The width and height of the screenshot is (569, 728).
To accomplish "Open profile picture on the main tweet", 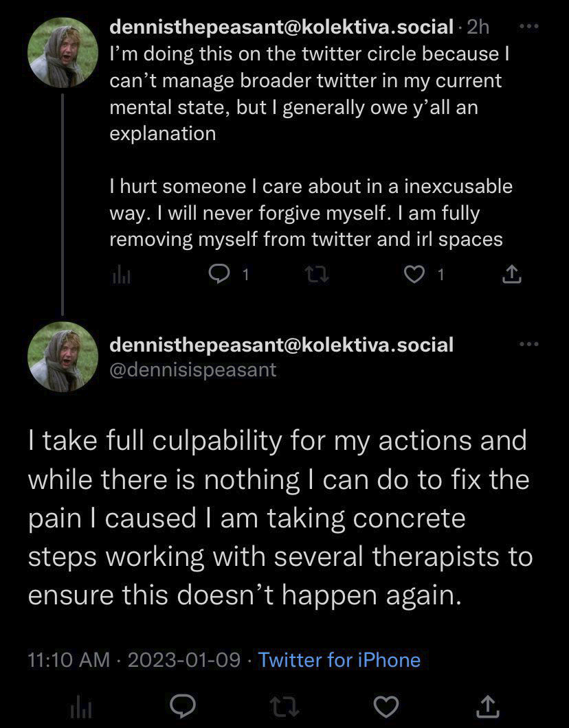I will click(x=63, y=356).
